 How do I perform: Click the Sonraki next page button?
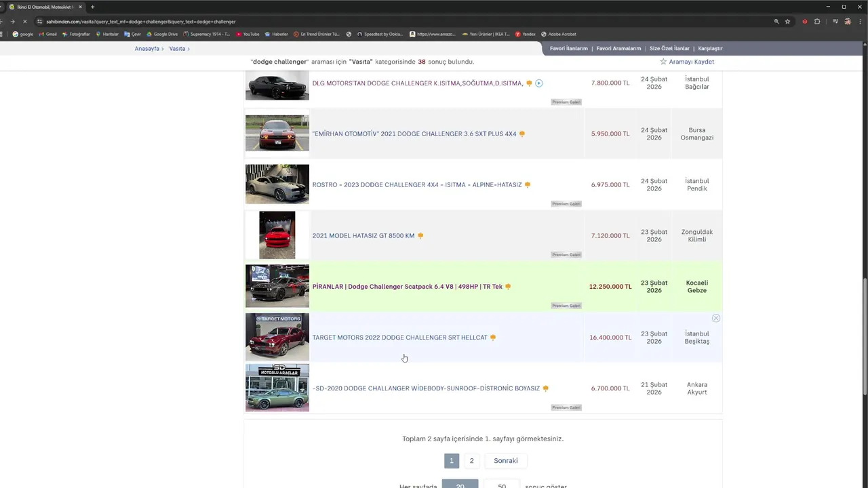[x=506, y=461]
